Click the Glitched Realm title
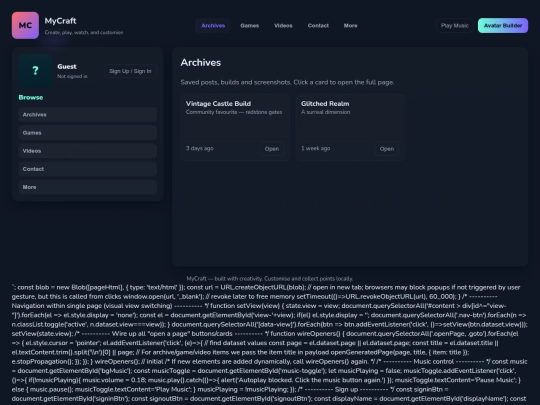 click(x=325, y=104)
